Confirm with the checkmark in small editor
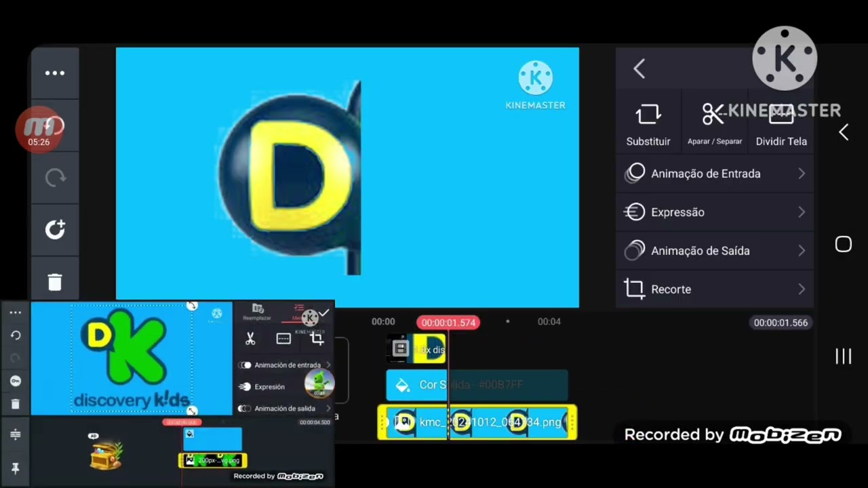 [324, 312]
